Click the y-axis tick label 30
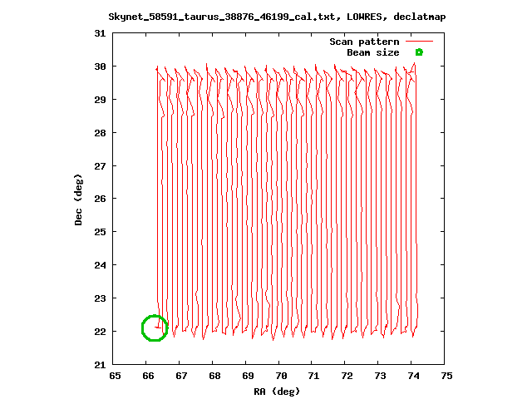The height and width of the screenshot is (399, 532). [x=100, y=66]
